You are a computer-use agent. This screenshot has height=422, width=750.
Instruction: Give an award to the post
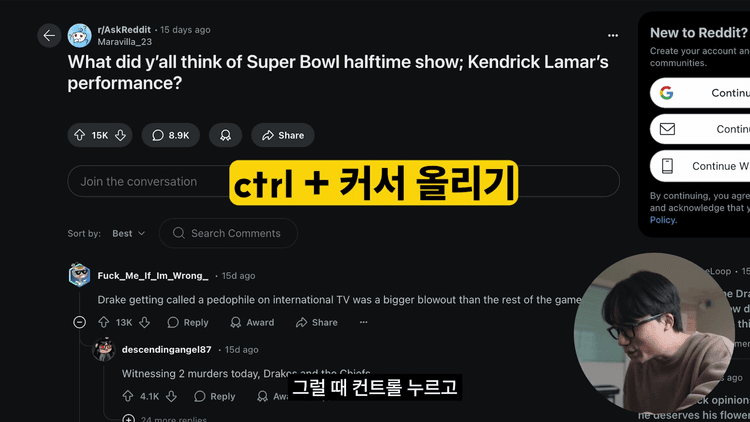(x=225, y=135)
